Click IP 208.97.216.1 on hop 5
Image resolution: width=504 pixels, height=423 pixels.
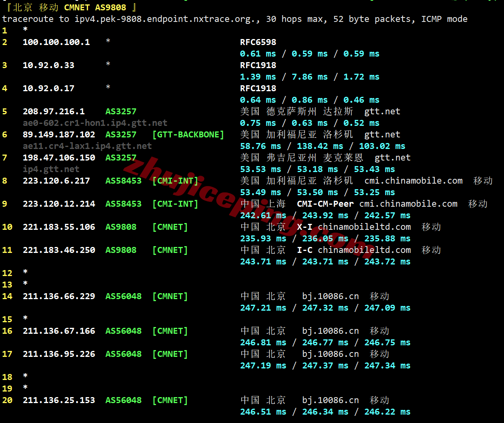(54, 112)
